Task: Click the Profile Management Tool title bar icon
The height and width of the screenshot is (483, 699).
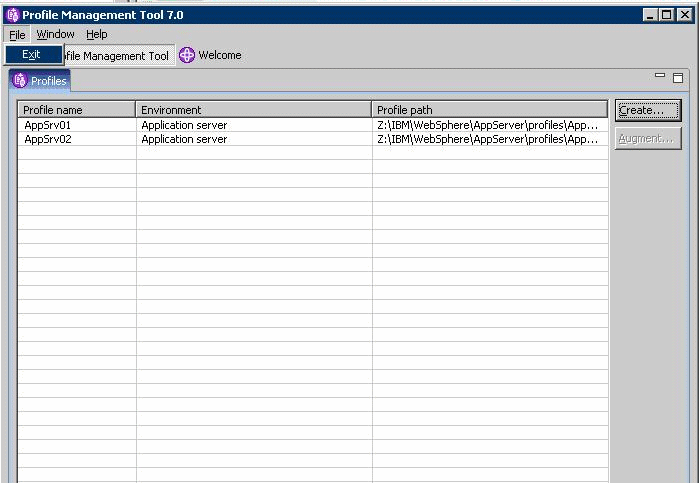Action: (13, 15)
